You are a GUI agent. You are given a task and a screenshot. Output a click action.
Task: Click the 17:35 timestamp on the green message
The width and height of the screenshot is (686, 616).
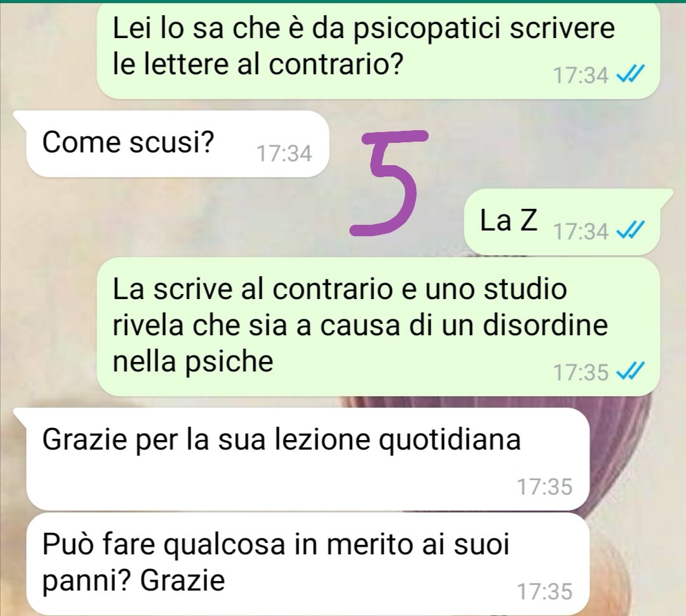tap(581, 373)
